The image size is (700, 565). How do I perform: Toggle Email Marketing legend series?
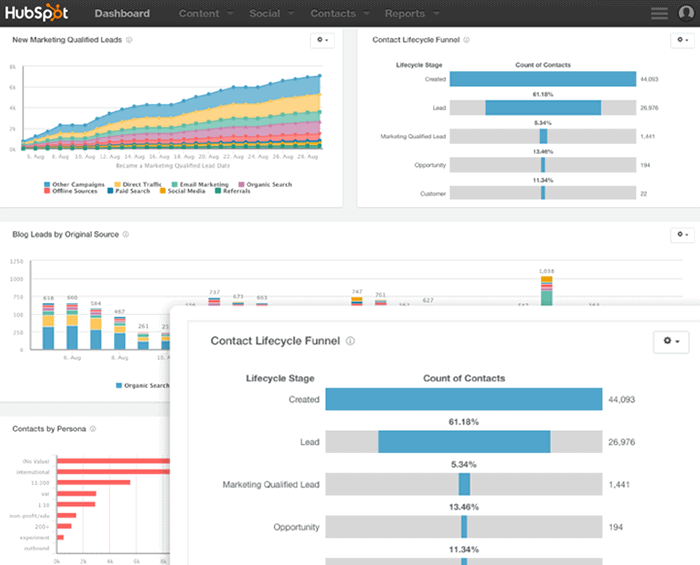(x=200, y=184)
